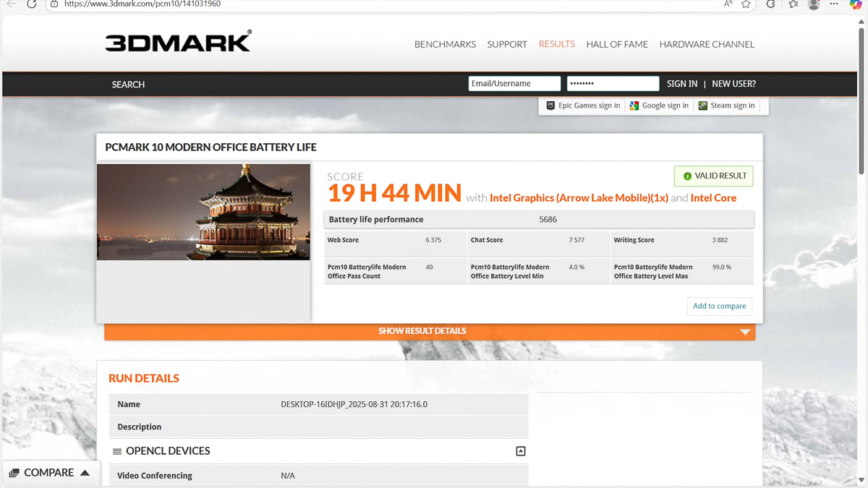Image resolution: width=868 pixels, height=488 pixels.
Task: Click PCMark 10 Modern Office Battery Life title
Action: click(210, 147)
